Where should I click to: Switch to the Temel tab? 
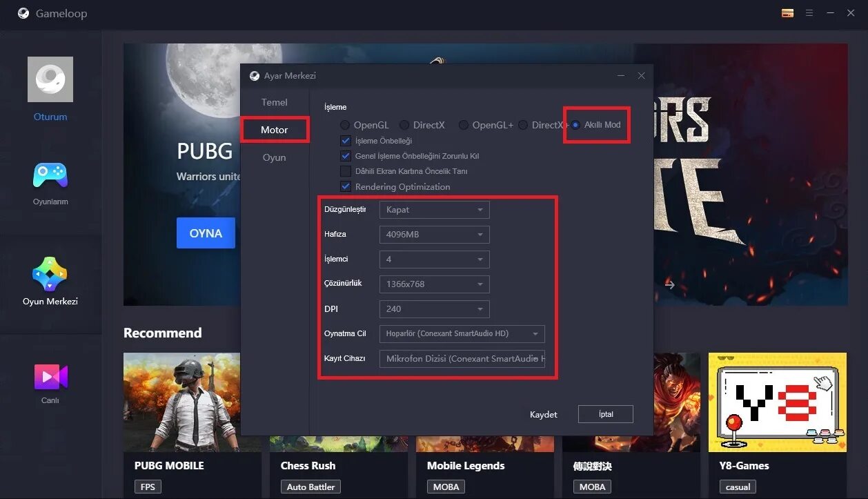tap(275, 102)
